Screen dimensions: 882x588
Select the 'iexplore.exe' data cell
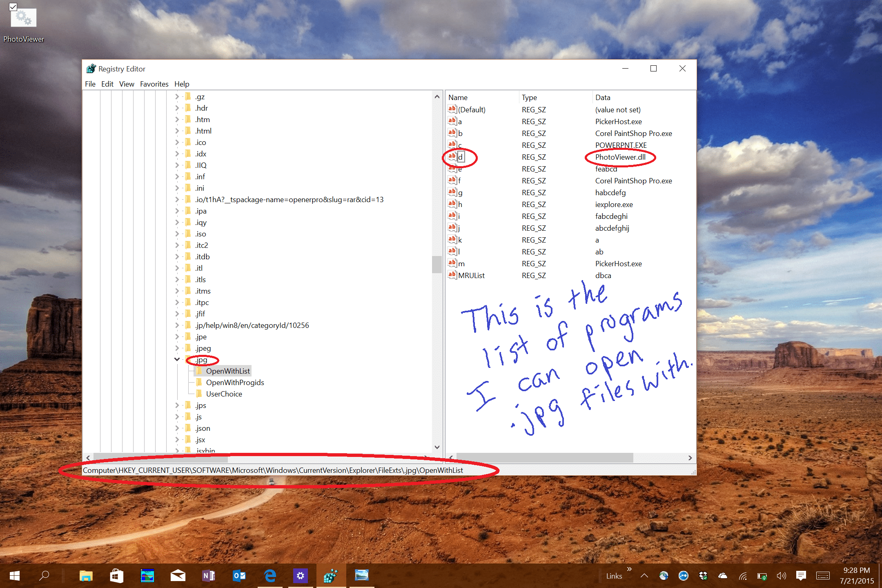point(614,204)
